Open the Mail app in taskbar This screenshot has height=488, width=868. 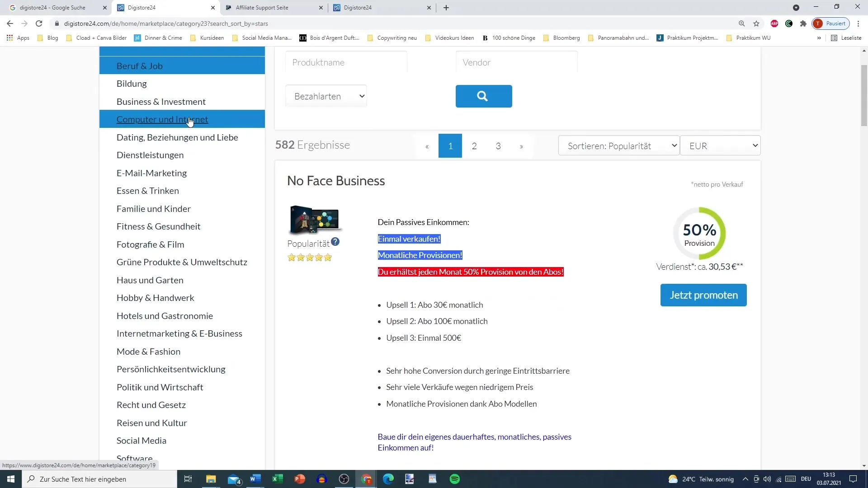click(234, 479)
